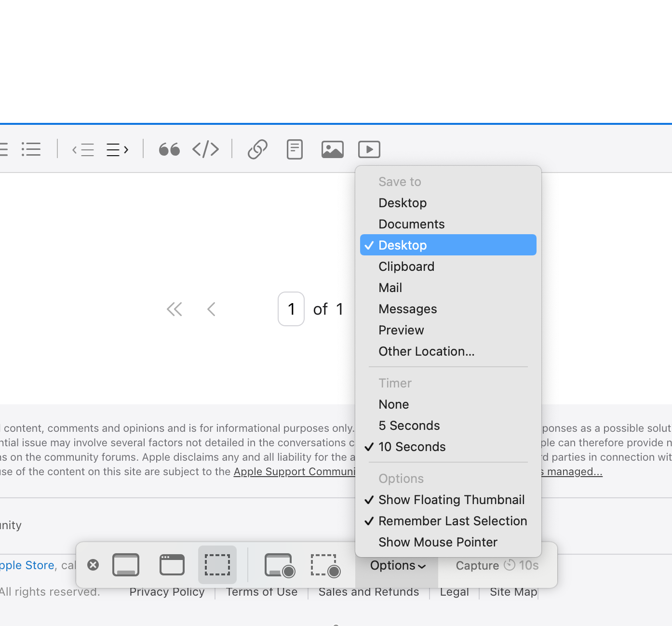672x626 pixels.
Task: Choose Messages as the save destination
Action: tap(448, 308)
